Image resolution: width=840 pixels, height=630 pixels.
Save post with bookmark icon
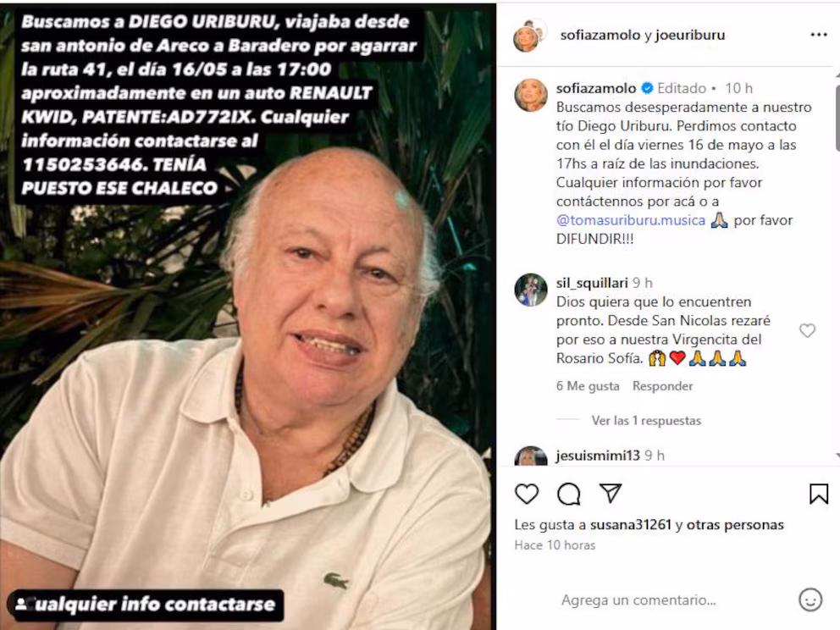point(819,494)
